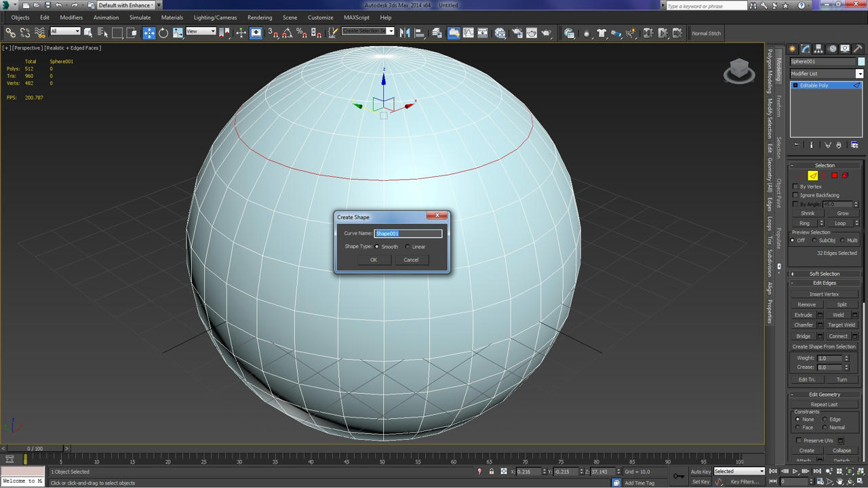The height and width of the screenshot is (488, 868).
Task: Activate the Select Object tool
Action: click(88, 33)
